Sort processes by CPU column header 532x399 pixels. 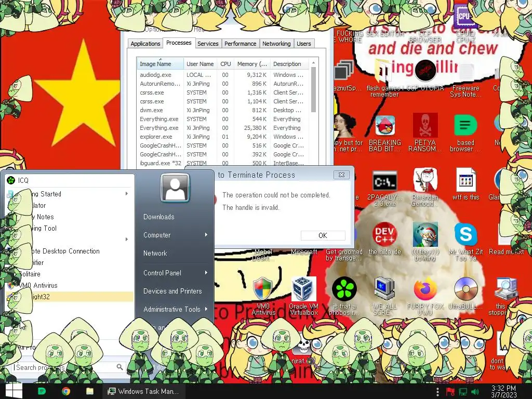tap(225, 64)
